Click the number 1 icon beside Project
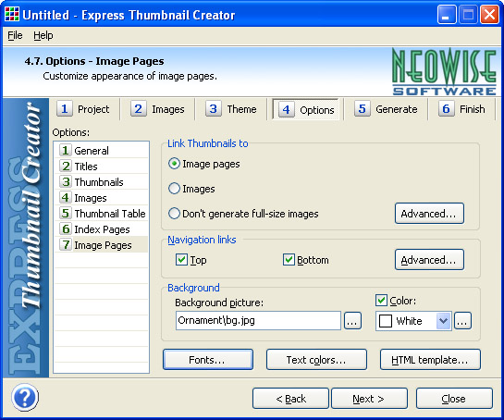The image size is (504, 420). 65,109
